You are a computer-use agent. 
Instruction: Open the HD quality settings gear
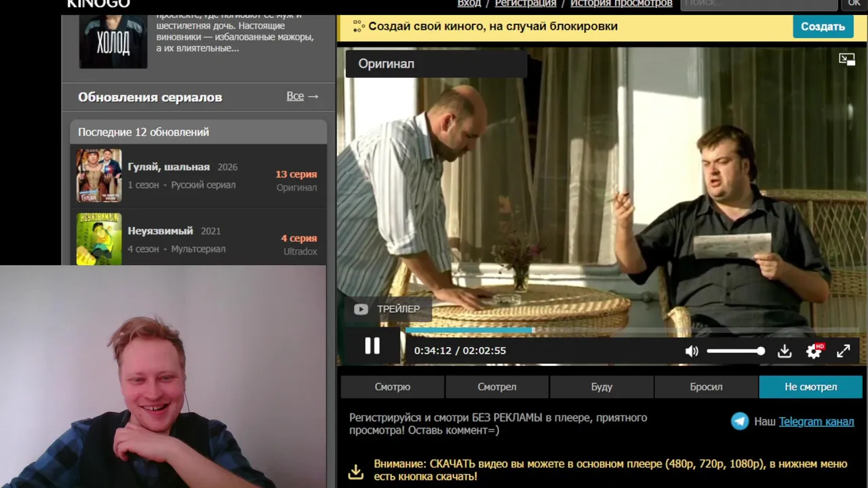pyautogui.click(x=814, y=350)
